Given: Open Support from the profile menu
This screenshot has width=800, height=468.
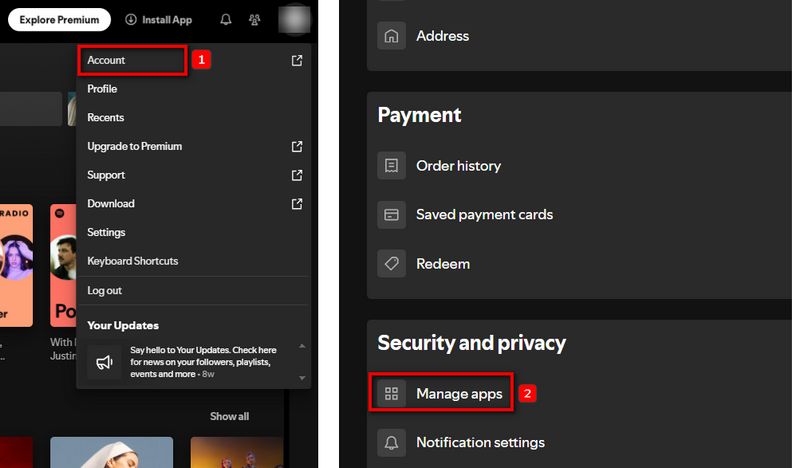Looking at the screenshot, I should pos(193,175).
